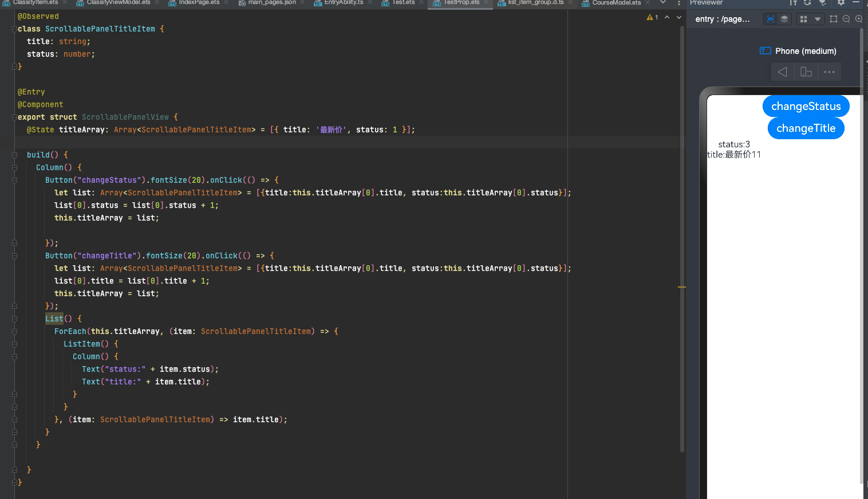Click the back triangle device button
Screen dimensions: 868x499
[782, 72]
